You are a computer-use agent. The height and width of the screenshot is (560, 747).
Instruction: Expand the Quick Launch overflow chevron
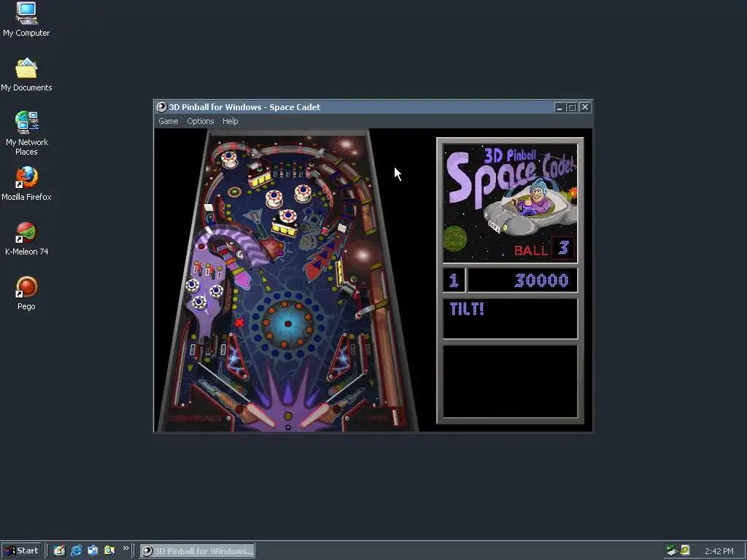(125, 548)
